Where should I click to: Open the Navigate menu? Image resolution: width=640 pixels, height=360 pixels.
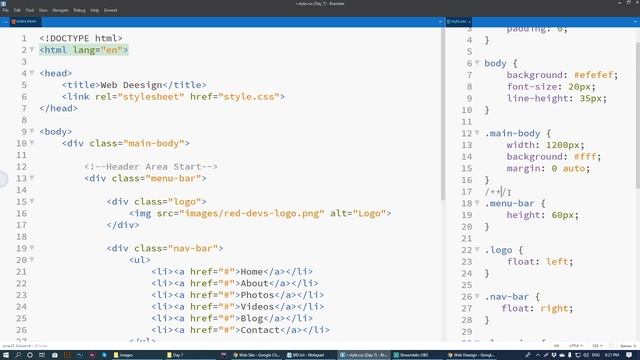pyautogui.click(x=60, y=10)
